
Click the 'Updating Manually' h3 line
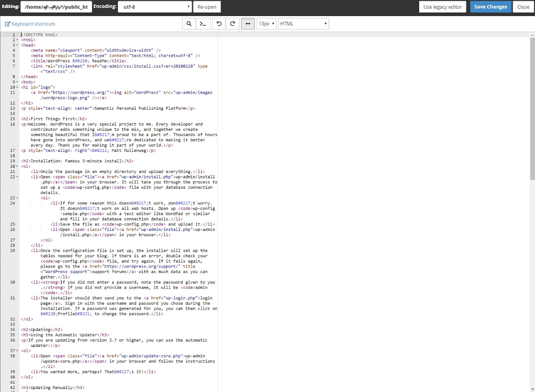[53, 388]
